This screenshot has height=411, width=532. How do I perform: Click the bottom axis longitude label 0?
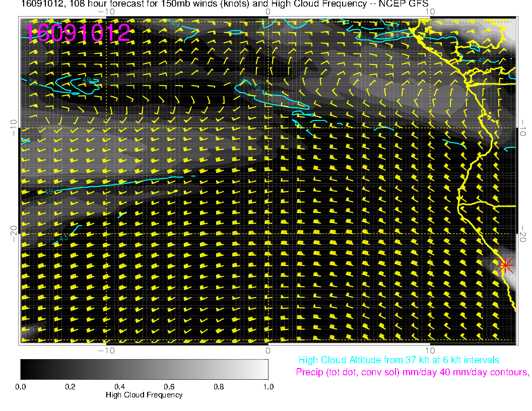[268, 351]
